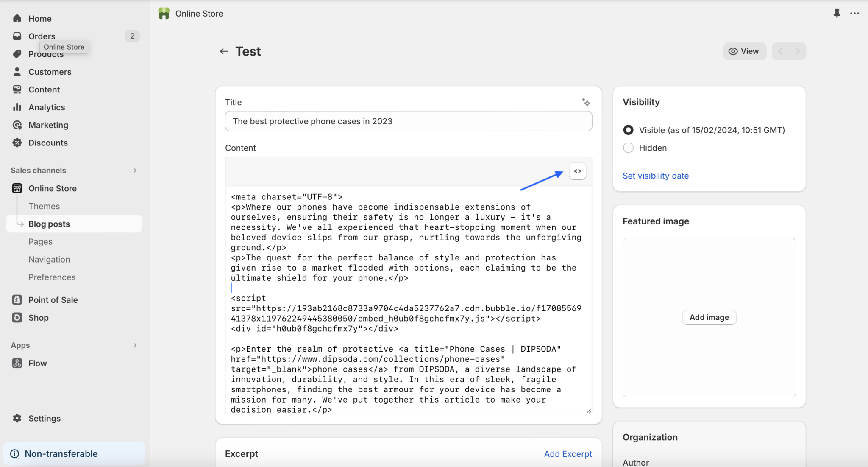This screenshot has width=868, height=467.
Task: Click the Flow app icon
Action: pos(17,364)
